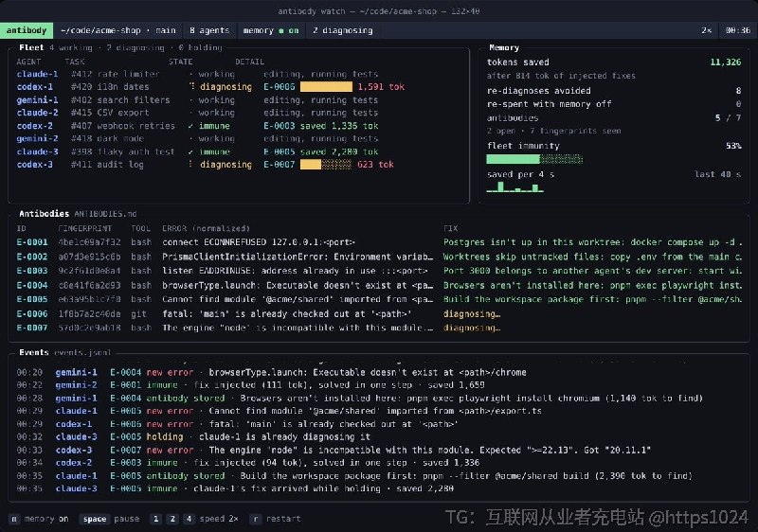The width and height of the screenshot is (758, 532).
Task: Click the #415 CSV export task
Action: click(x=110, y=113)
